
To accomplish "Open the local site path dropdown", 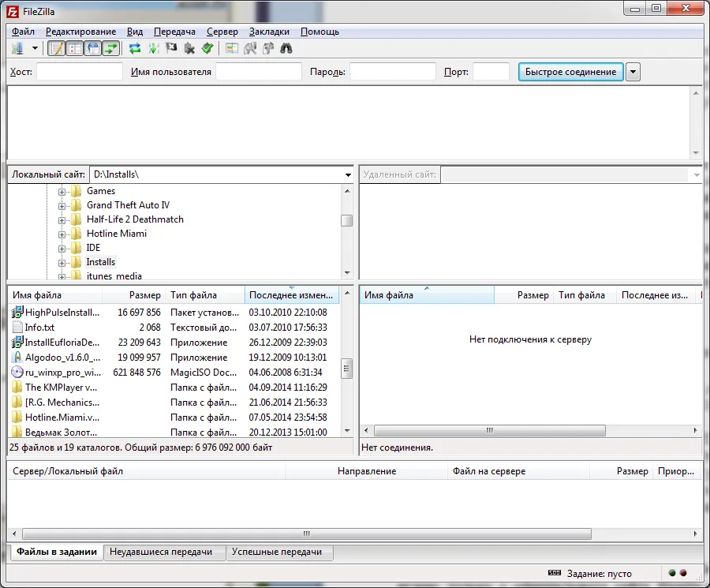I will [x=348, y=175].
